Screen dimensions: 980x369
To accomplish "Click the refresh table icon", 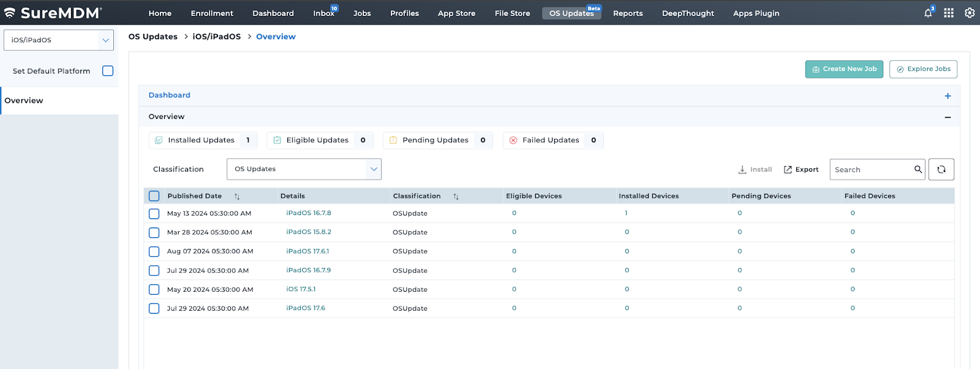I will click(x=941, y=169).
